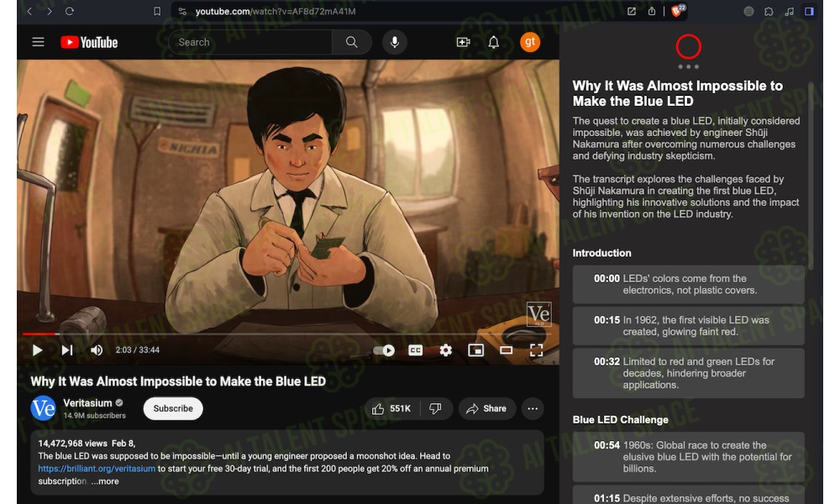Go back to the previous page
This screenshot has width=840, height=504.
click(x=29, y=11)
